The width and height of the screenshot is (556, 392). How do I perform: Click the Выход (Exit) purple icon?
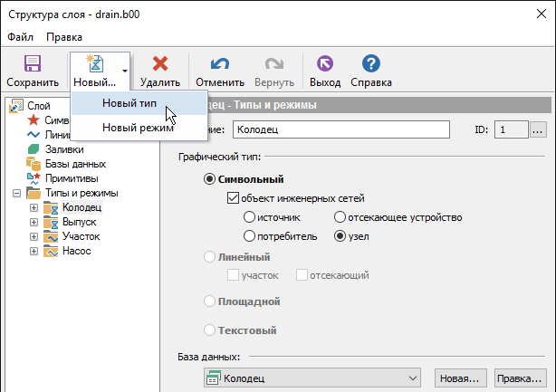[324, 64]
